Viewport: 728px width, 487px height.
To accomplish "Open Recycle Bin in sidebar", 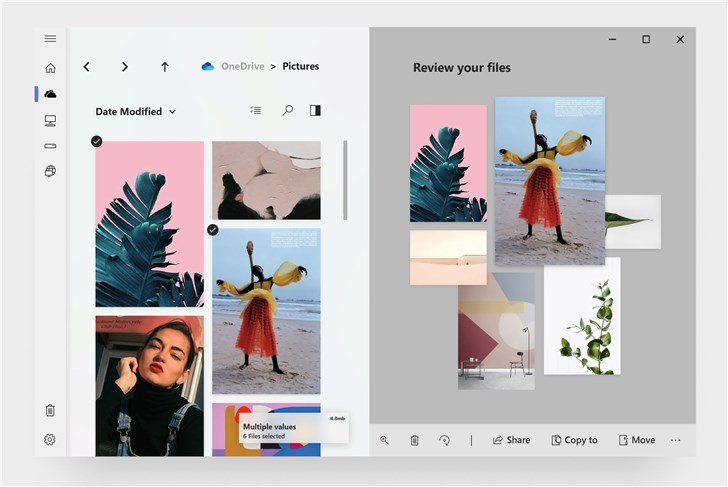I will [x=50, y=410].
